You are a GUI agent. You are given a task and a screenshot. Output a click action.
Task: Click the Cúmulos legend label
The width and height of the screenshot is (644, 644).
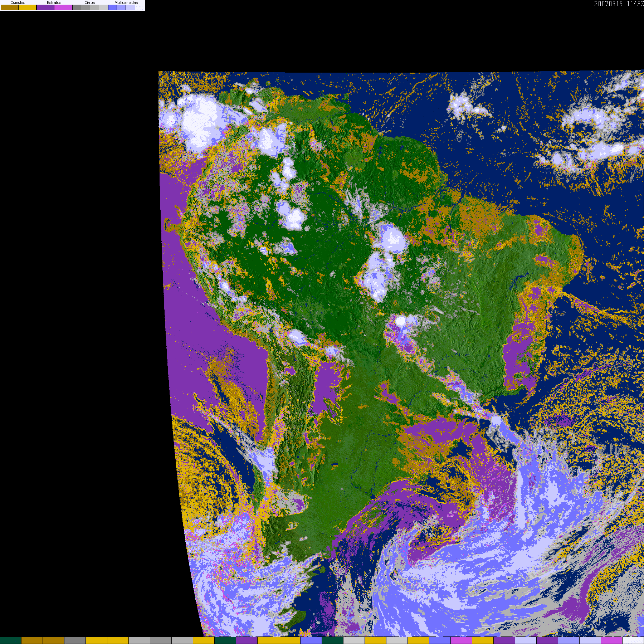(x=18, y=3)
